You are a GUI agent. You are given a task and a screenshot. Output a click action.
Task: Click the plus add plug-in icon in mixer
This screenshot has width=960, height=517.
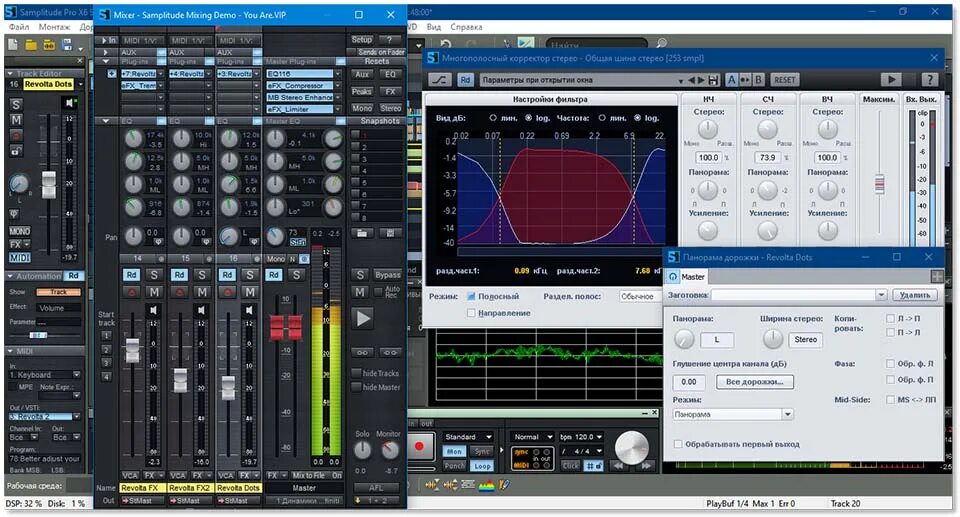pos(111,74)
